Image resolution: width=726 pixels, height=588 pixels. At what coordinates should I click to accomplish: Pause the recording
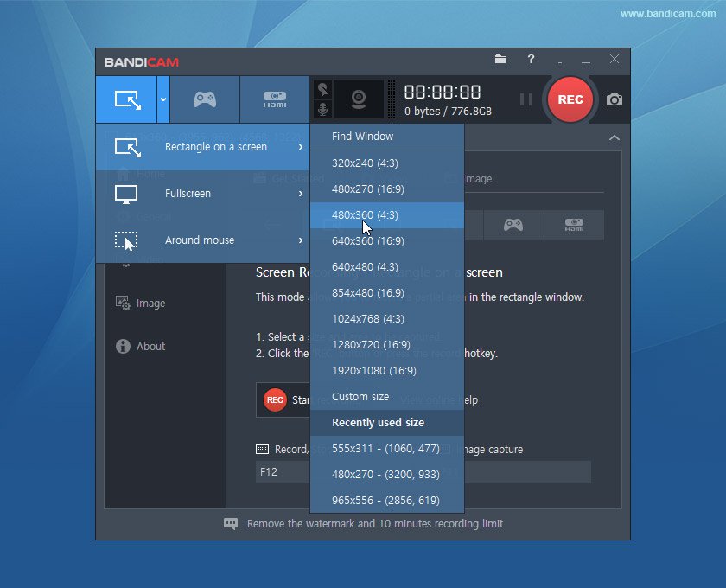click(x=526, y=99)
